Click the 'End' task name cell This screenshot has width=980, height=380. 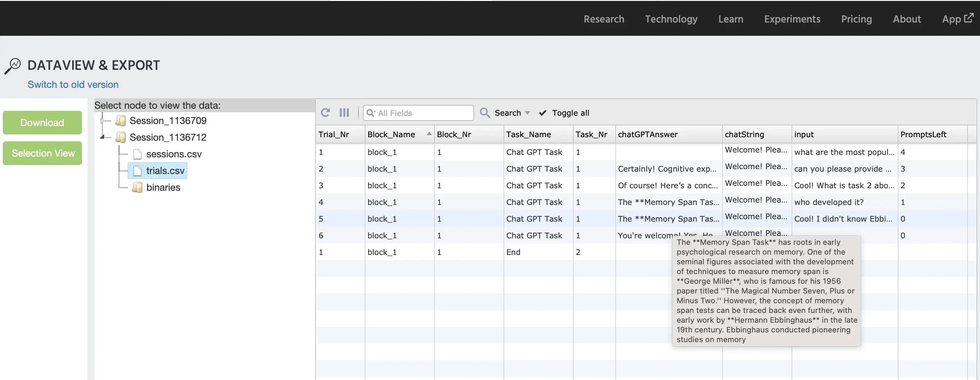(x=538, y=252)
